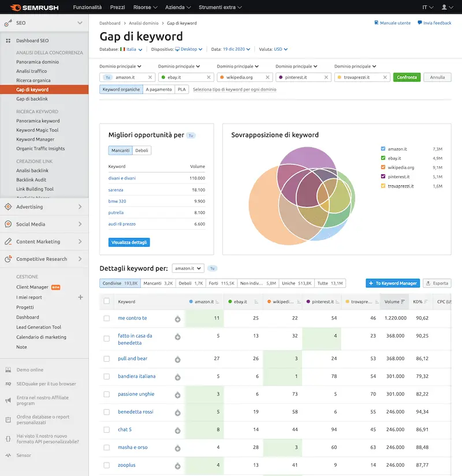Click the green Confronta button

pyautogui.click(x=407, y=77)
